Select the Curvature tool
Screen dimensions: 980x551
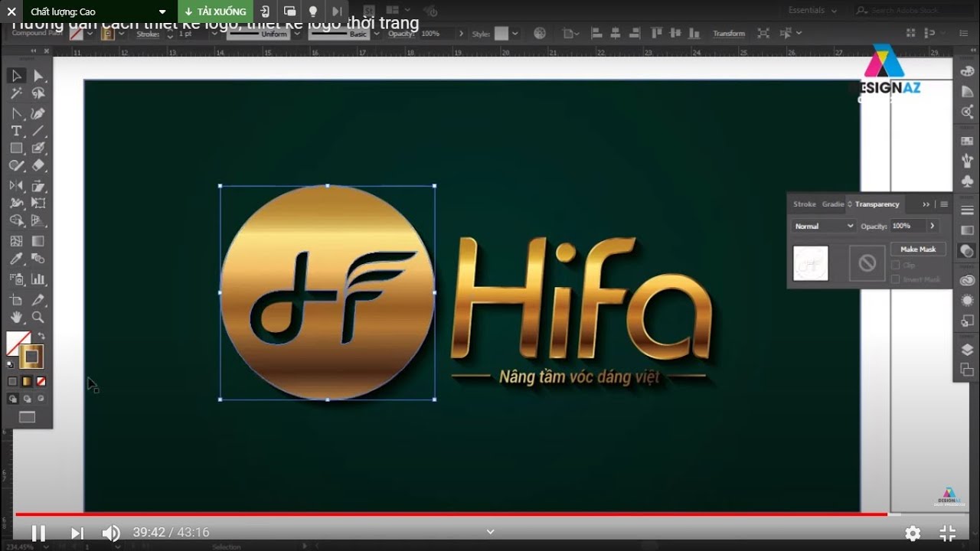click(x=38, y=114)
